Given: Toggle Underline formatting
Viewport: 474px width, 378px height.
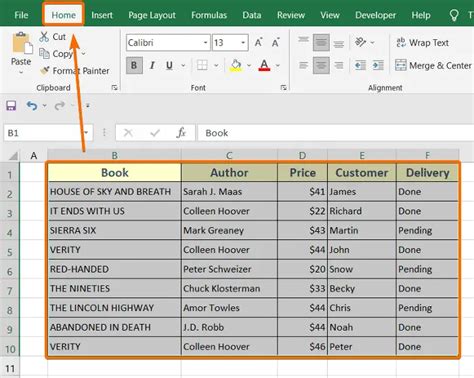Looking at the screenshot, I should (169, 65).
